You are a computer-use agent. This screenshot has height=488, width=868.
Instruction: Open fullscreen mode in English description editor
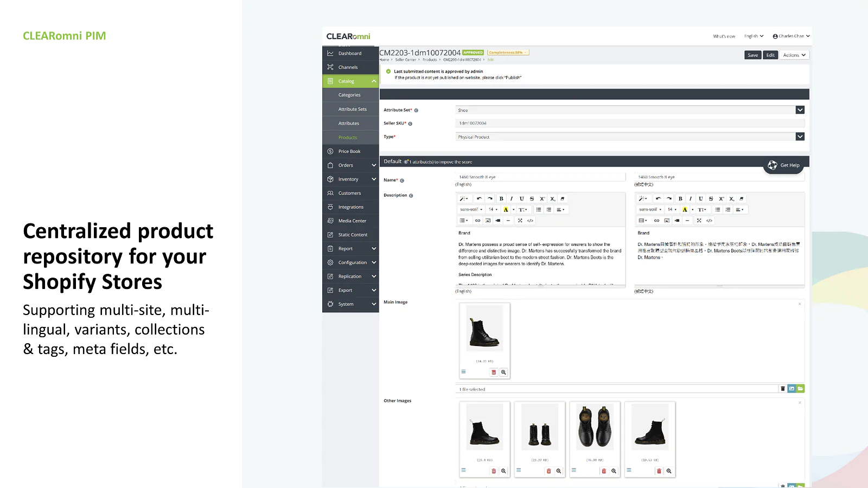[x=520, y=221]
